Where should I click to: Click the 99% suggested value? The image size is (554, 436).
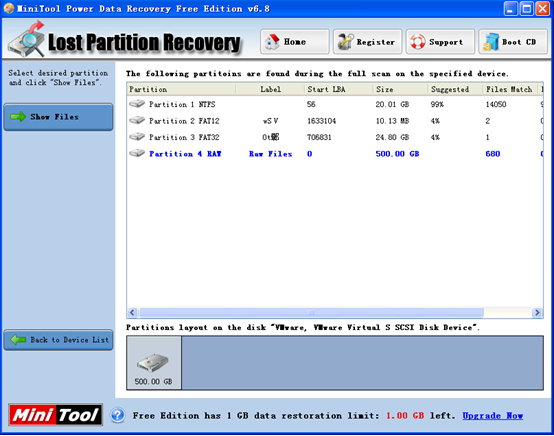pyautogui.click(x=437, y=104)
